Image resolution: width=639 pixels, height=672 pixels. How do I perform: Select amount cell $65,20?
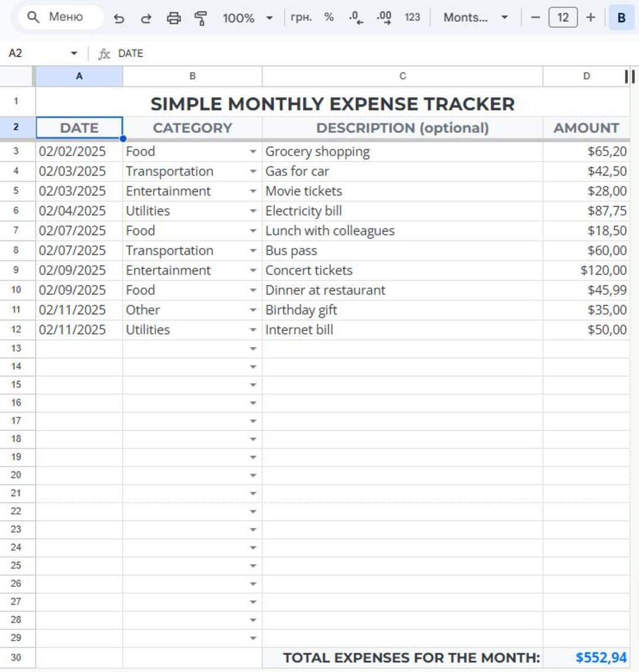586,152
